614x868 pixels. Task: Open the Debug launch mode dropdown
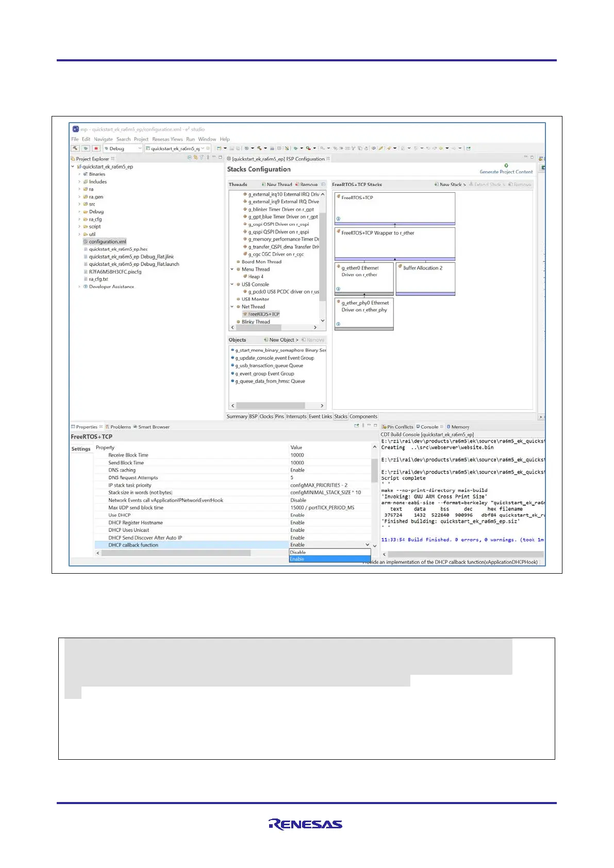[x=139, y=148]
